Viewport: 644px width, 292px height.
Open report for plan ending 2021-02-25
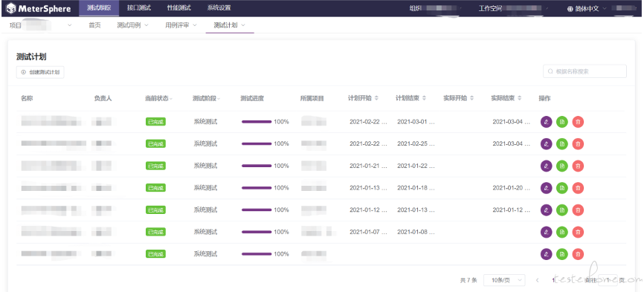(562, 144)
